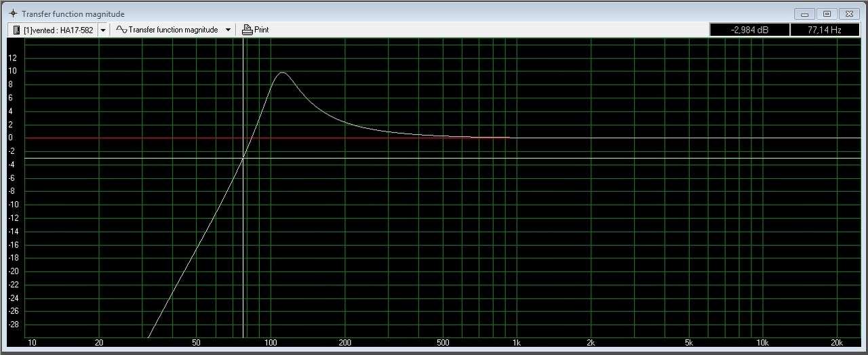Click the 50 label on the frequency axis
Viewport: 868px width, 355px height.
pos(196,343)
